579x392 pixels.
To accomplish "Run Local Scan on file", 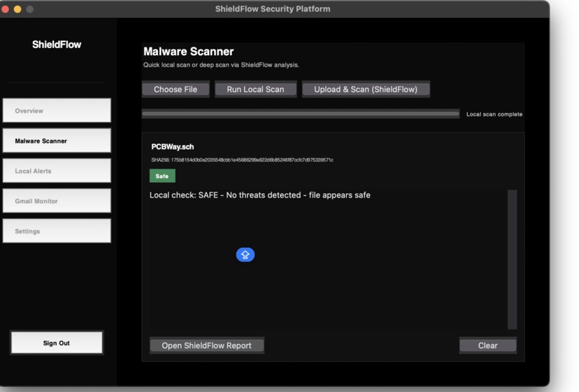I will (x=256, y=89).
